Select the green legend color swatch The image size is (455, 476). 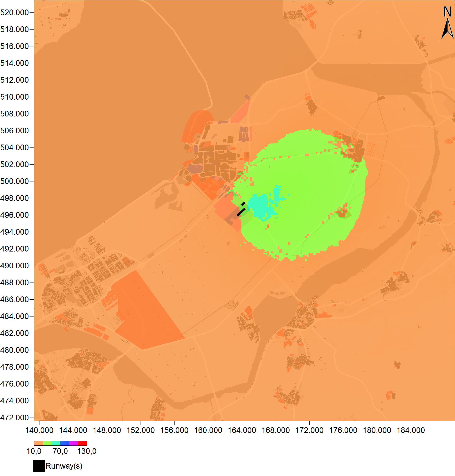[47, 443]
